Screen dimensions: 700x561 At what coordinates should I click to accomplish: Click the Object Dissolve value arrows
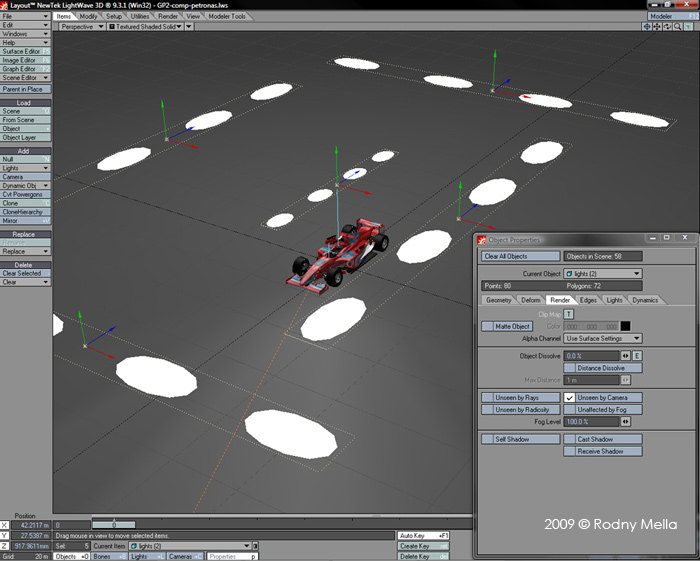click(x=626, y=355)
